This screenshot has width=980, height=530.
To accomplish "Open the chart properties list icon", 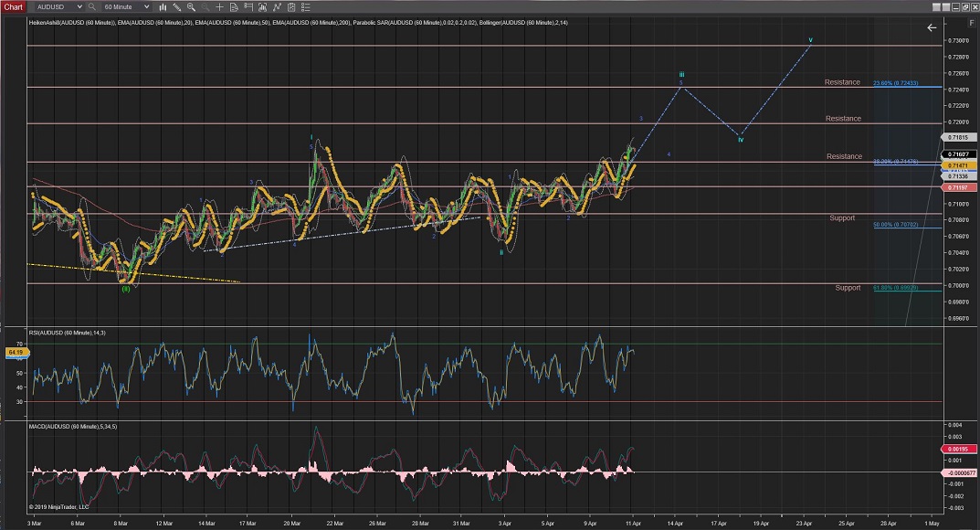I will pyautogui.click(x=305, y=6).
